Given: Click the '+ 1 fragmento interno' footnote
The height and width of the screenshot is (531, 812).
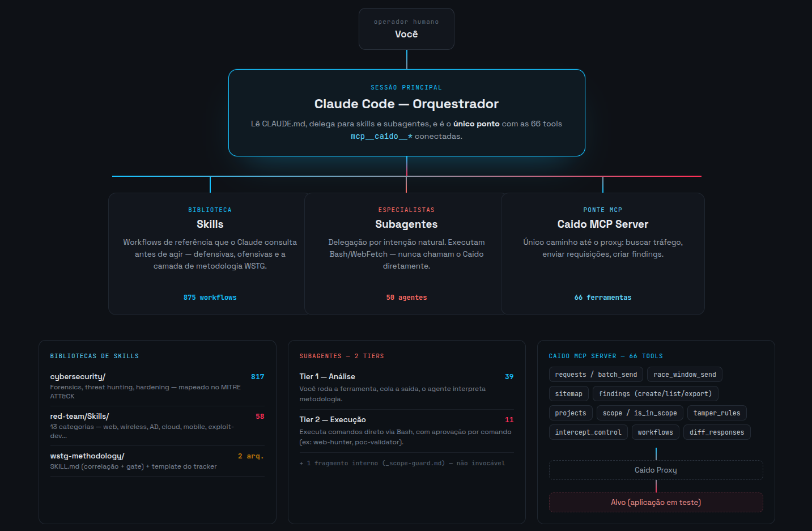Looking at the screenshot, I should [402, 463].
